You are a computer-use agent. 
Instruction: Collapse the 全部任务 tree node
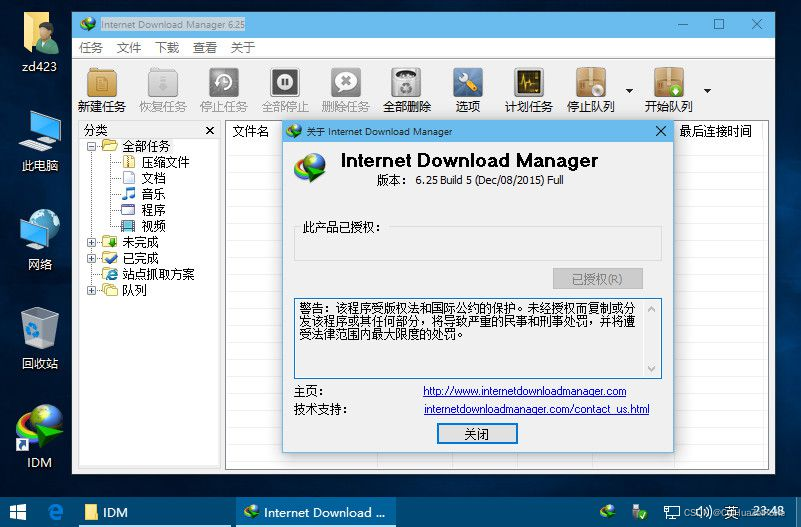[x=91, y=147]
